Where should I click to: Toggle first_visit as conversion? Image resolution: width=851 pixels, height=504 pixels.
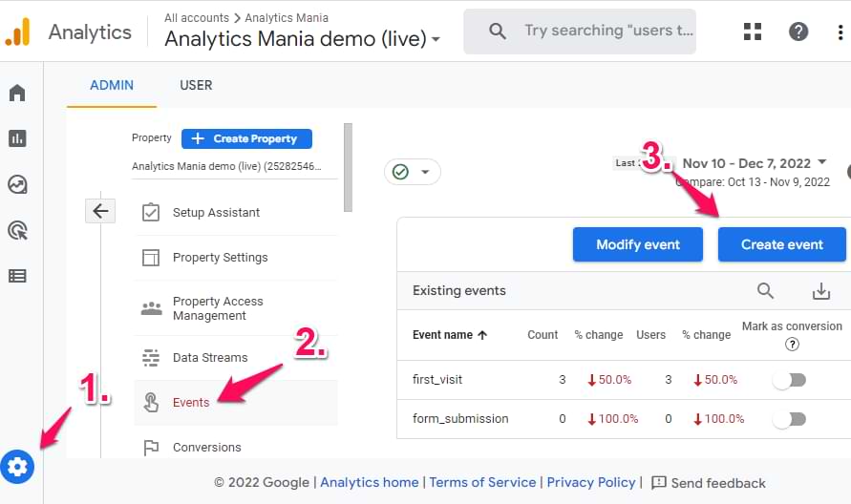coord(790,380)
